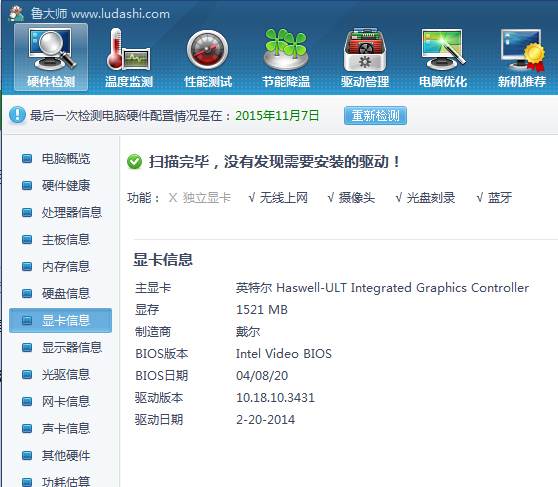Viewport: 558px width, 487px height.
Task: Click the driver version 10.18.10.3431
Action: pos(275,398)
